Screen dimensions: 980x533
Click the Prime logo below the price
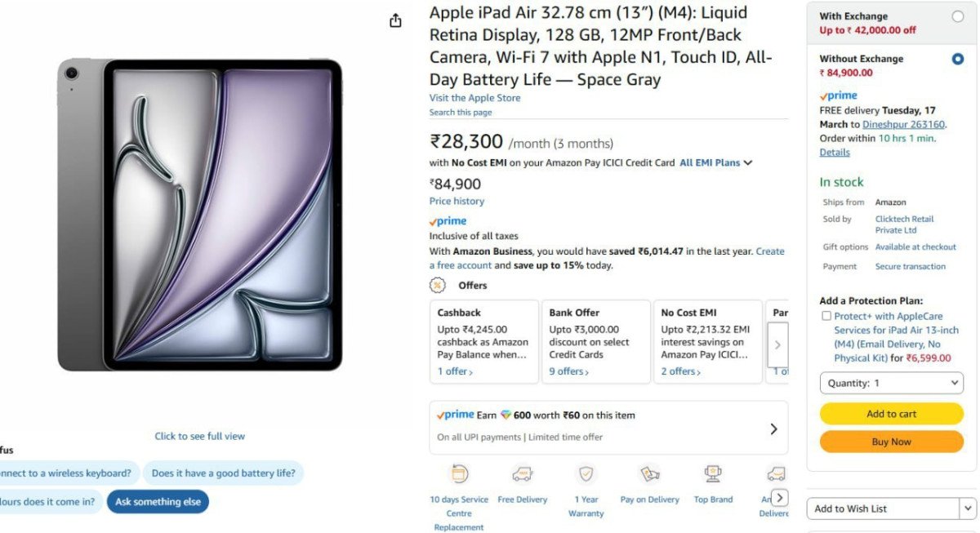(x=447, y=220)
